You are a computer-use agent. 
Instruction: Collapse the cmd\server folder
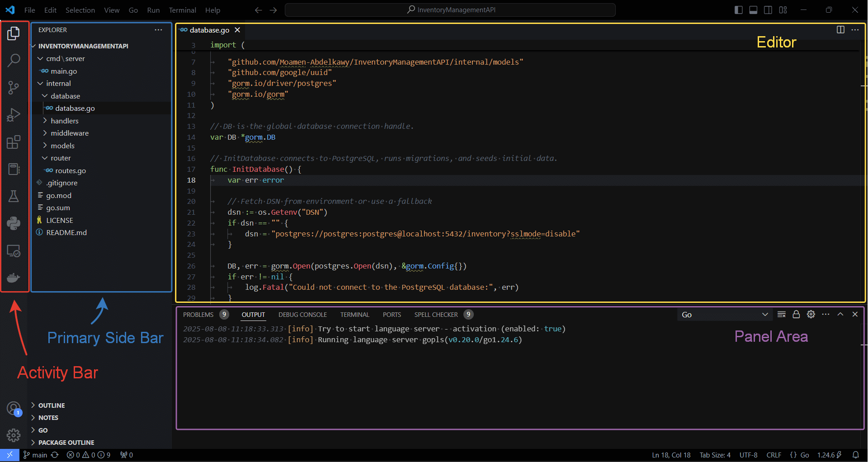65,59
